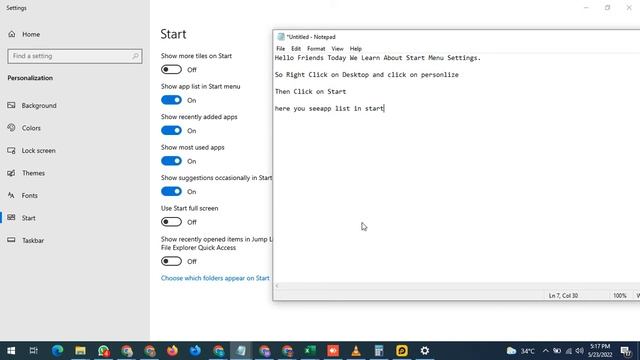Open the weather widget showing 34°C
This screenshot has width=640, height=360.
(x=521, y=351)
